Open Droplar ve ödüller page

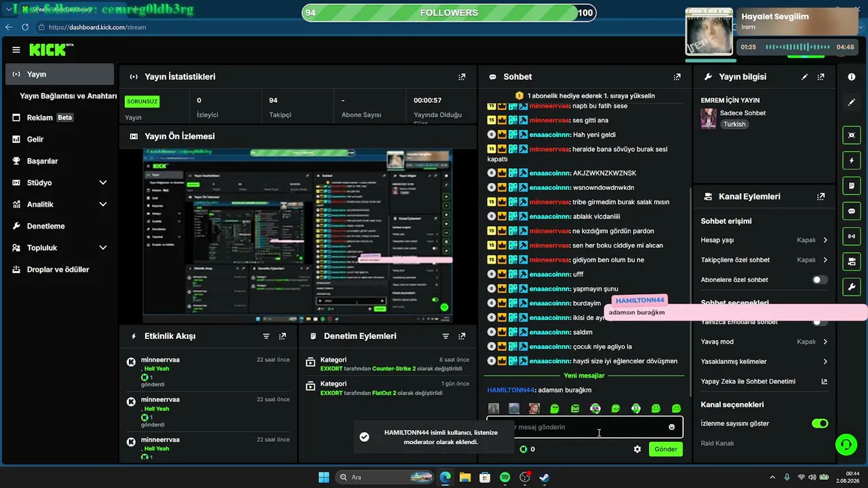pos(60,270)
